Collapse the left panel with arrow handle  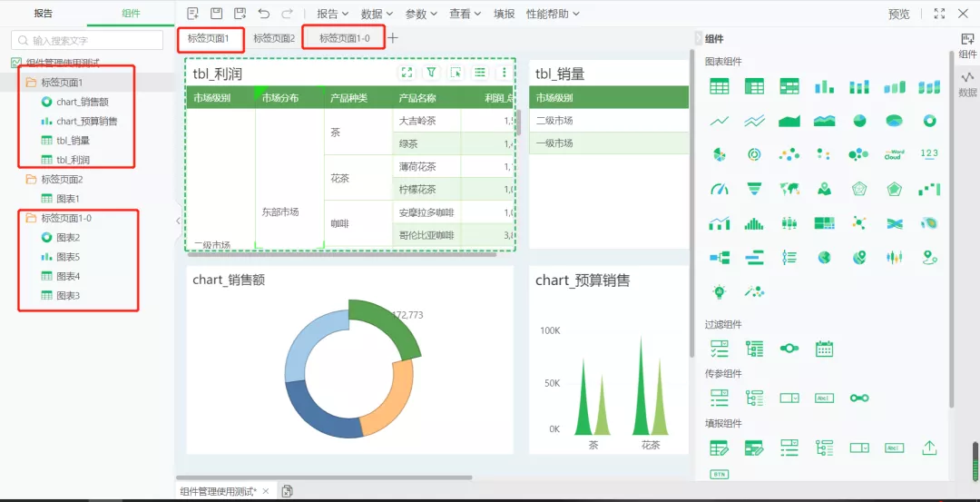(178, 221)
